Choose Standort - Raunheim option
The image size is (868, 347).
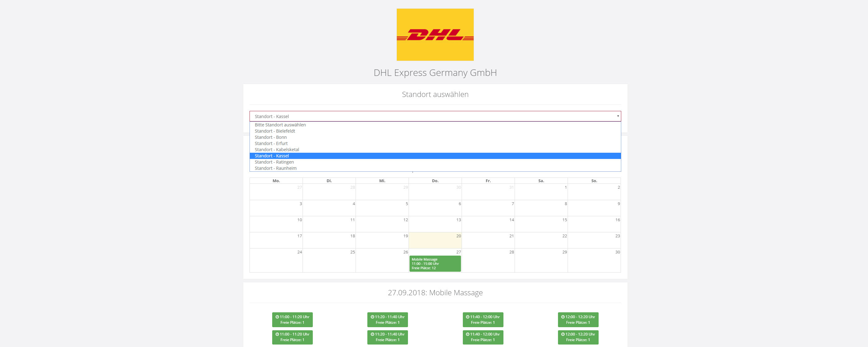(x=435, y=168)
